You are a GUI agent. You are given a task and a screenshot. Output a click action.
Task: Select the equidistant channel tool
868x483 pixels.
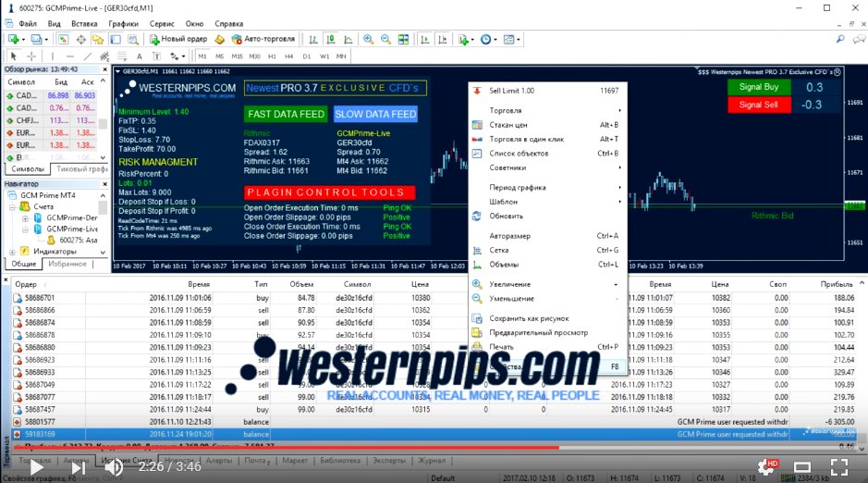pyautogui.click(x=104, y=56)
